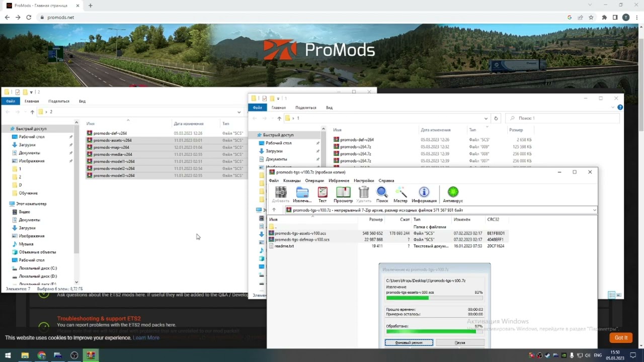Click the Файл button in folder 1 window
The image size is (644, 362).
click(x=257, y=108)
